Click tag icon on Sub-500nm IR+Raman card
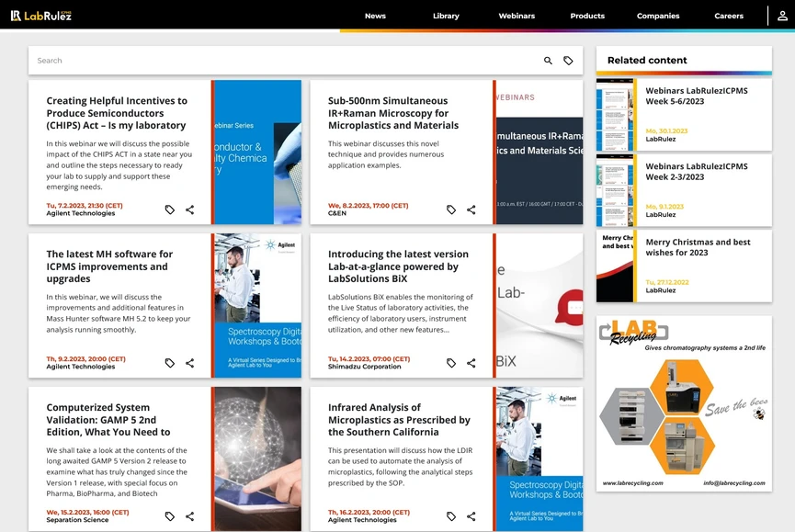Image resolution: width=795 pixels, height=532 pixels. coord(451,209)
